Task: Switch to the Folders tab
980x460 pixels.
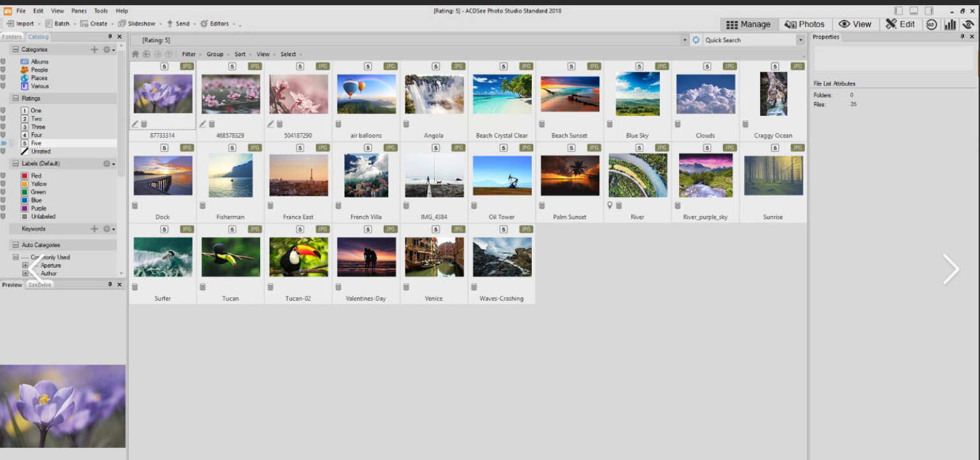Action: click(11, 37)
